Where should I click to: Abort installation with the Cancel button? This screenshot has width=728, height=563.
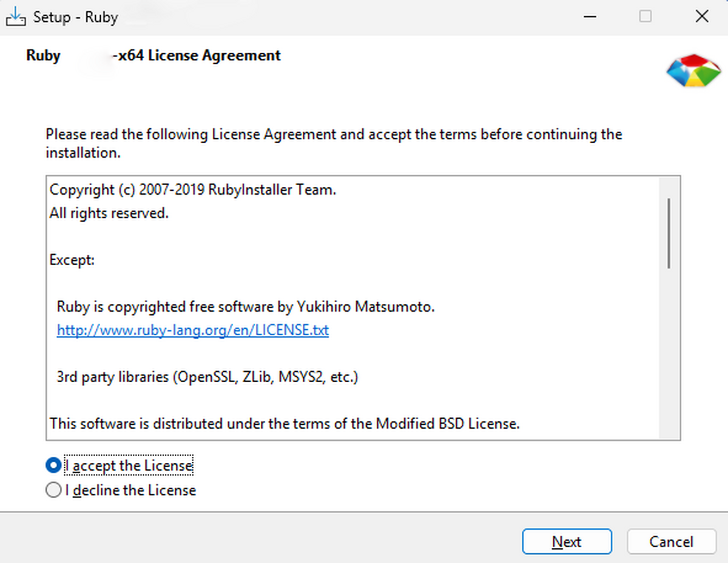point(671,542)
